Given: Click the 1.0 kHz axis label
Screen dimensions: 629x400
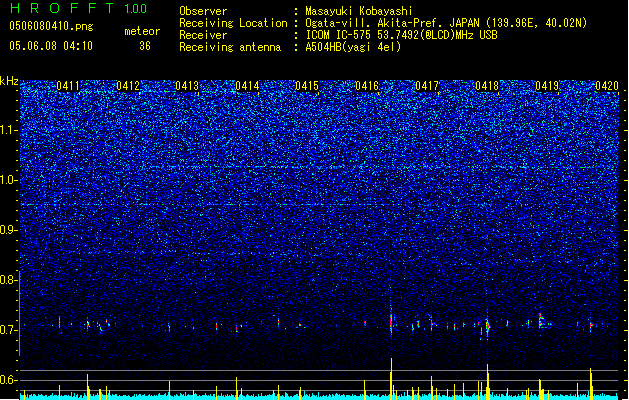Looking at the screenshot, I should (9, 180).
